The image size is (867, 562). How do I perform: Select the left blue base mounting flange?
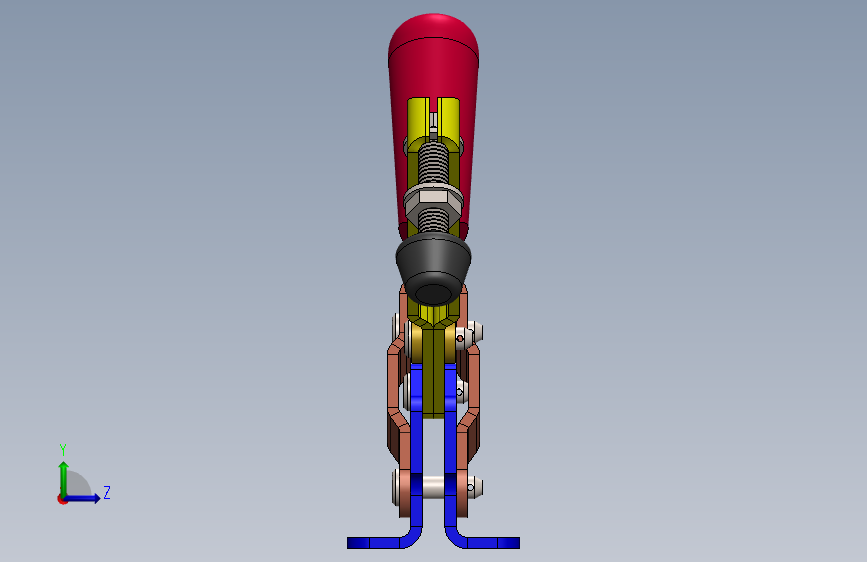(382, 543)
